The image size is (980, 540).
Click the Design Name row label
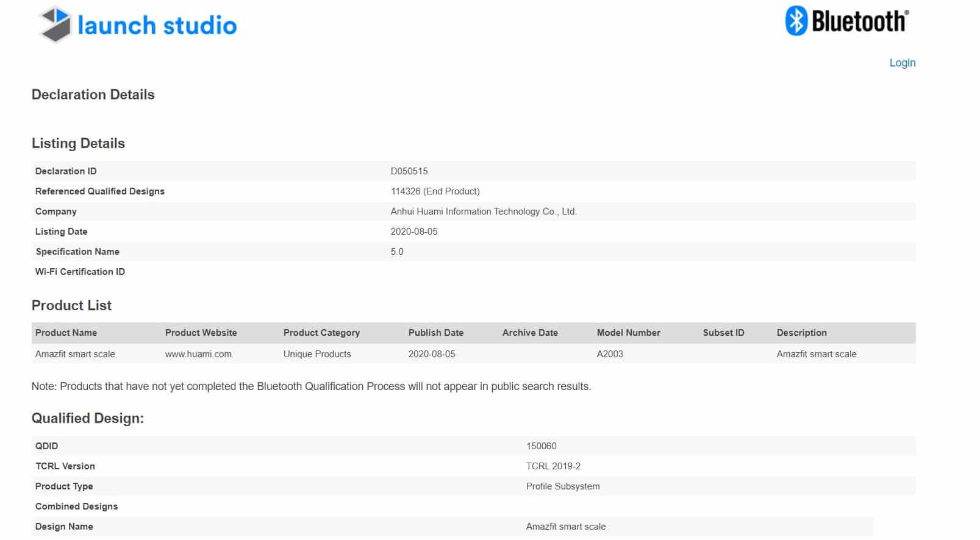point(64,527)
